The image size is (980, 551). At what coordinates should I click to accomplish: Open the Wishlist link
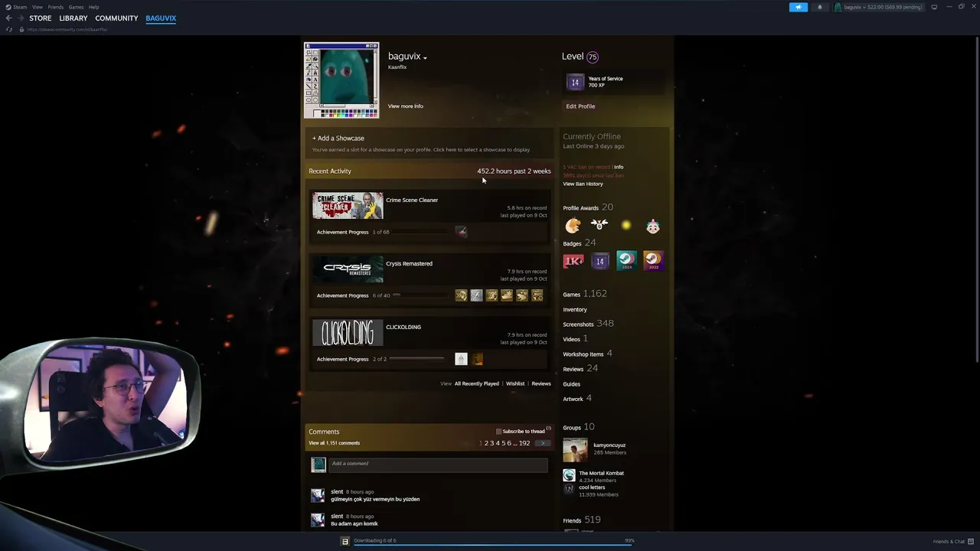click(515, 383)
